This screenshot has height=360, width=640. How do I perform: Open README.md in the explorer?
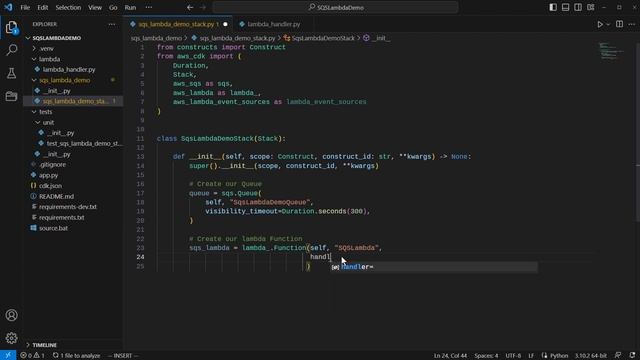pyautogui.click(x=73, y=196)
